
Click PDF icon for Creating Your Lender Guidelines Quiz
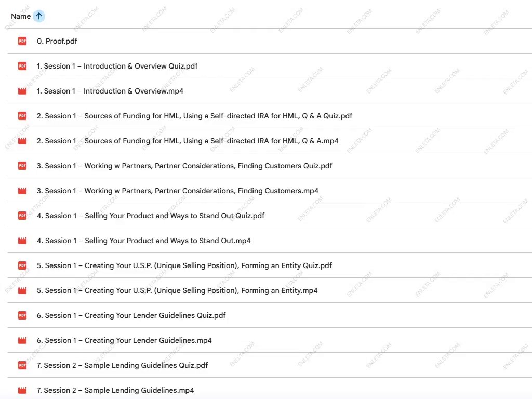tap(22, 315)
